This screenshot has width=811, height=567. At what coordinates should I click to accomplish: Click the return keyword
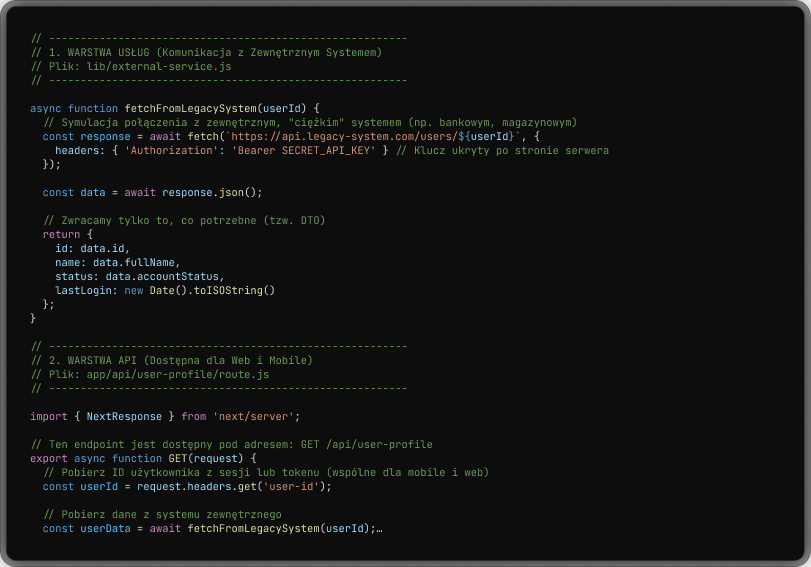point(61,234)
